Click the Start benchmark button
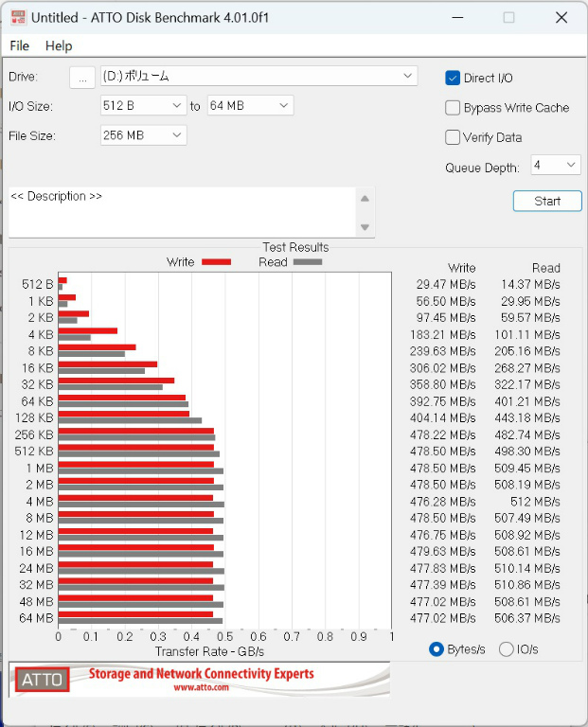Screen dimensions: 588x727 pos(547,202)
